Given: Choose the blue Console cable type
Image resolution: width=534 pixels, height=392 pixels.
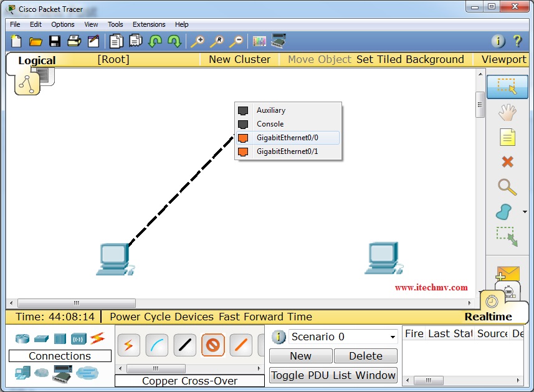Looking at the screenshot, I should [x=156, y=345].
